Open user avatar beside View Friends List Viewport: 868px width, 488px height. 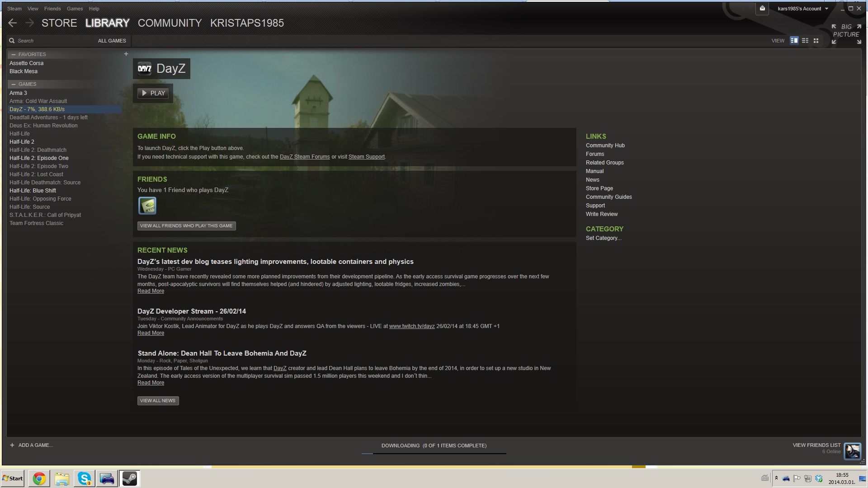(x=853, y=451)
